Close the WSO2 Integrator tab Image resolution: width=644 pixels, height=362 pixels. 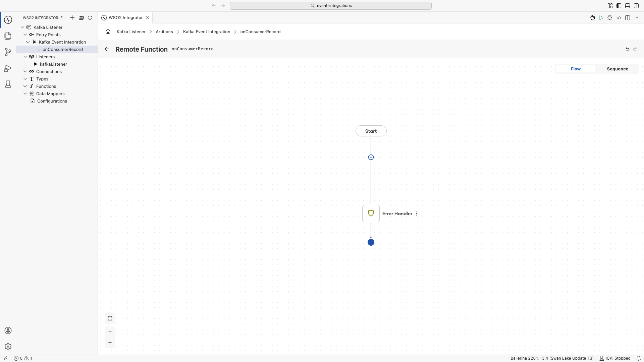pos(147,18)
